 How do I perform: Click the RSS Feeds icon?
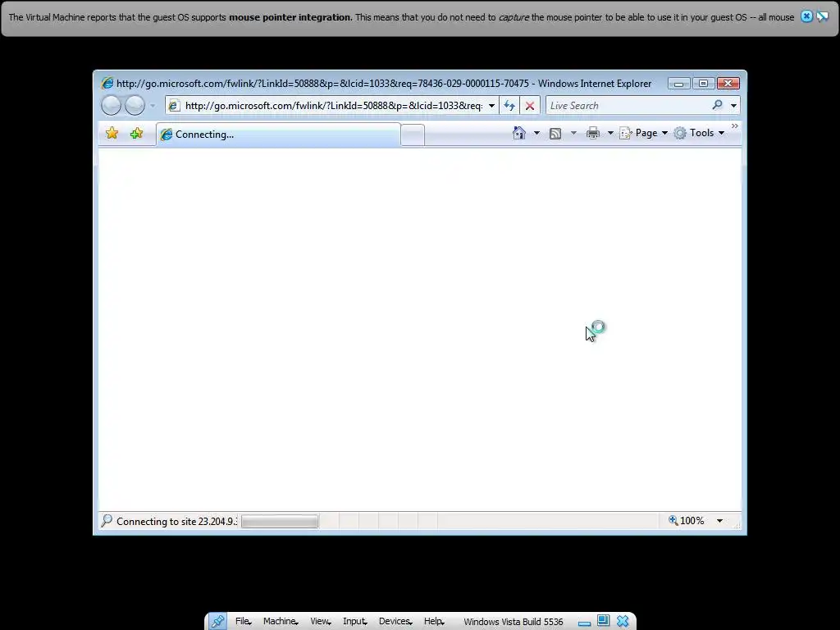[555, 134]
